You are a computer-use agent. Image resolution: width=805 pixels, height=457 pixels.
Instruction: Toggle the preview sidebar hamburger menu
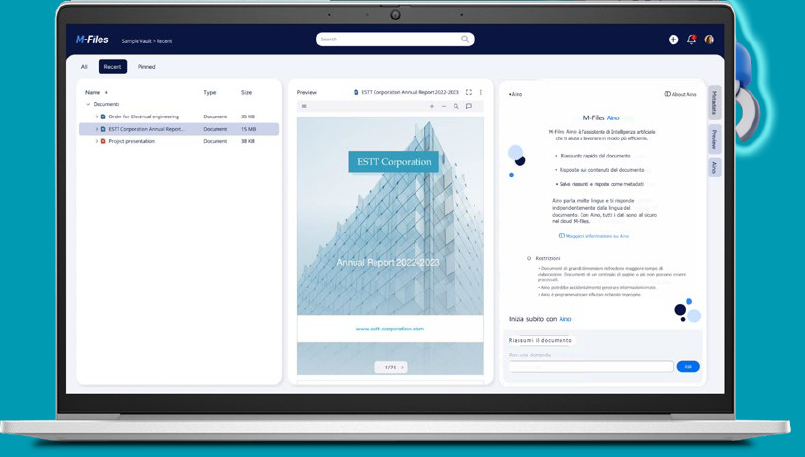click(304, 106)
